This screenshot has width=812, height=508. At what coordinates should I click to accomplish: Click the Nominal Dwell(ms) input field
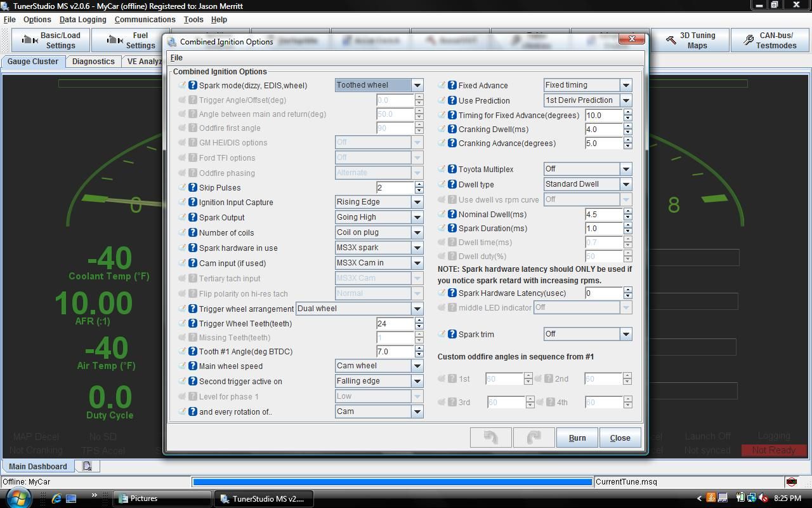pyautogui.click(x=603, y=214)
